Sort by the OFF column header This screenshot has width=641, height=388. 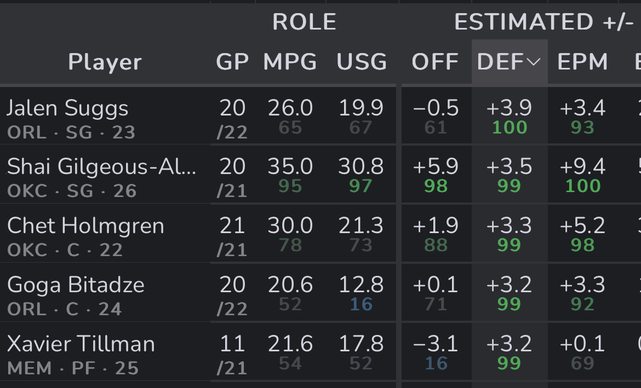point(435,62)
